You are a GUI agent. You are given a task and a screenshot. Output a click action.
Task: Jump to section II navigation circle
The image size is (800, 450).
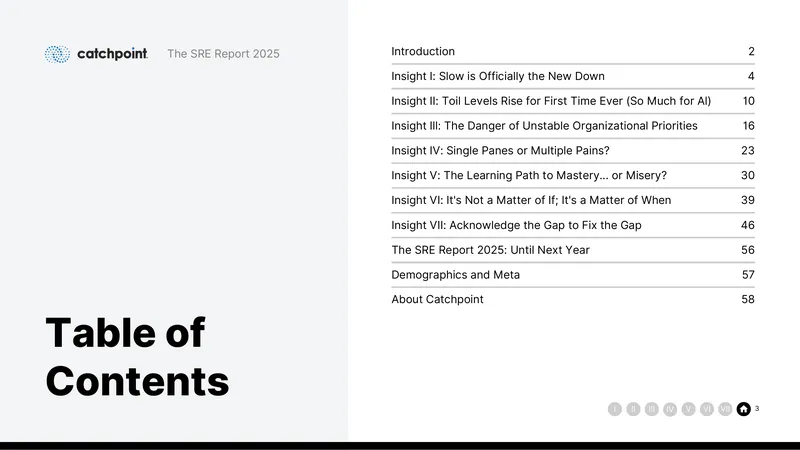click(633, 409)
